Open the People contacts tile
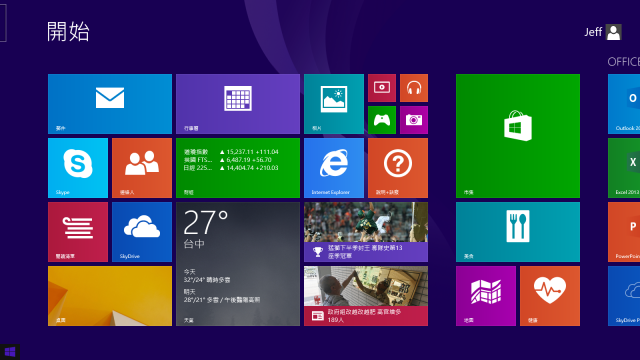Screen dimensions: 640x360 click(x=142, y=168)
